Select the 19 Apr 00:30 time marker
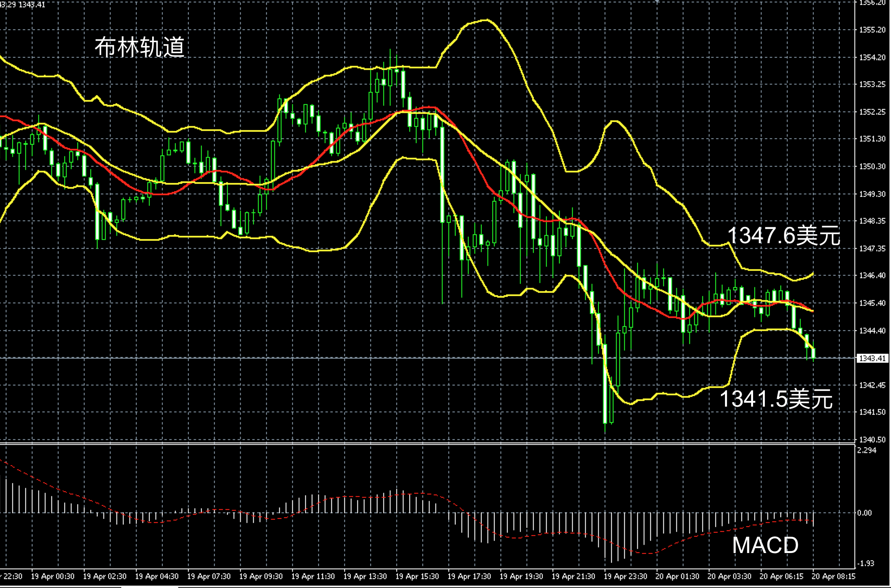891x588 pixels. tap(53, 577)
